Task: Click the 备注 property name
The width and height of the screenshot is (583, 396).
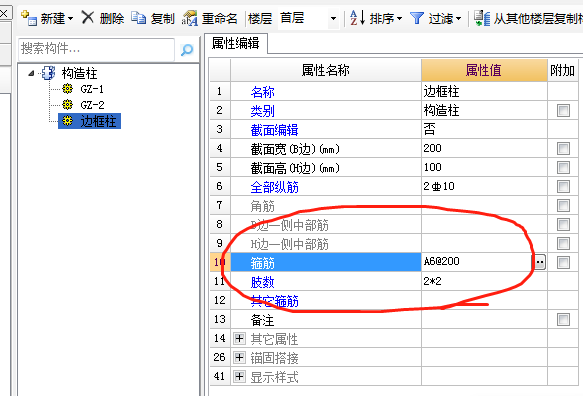Action: click(x=262, y=320)
